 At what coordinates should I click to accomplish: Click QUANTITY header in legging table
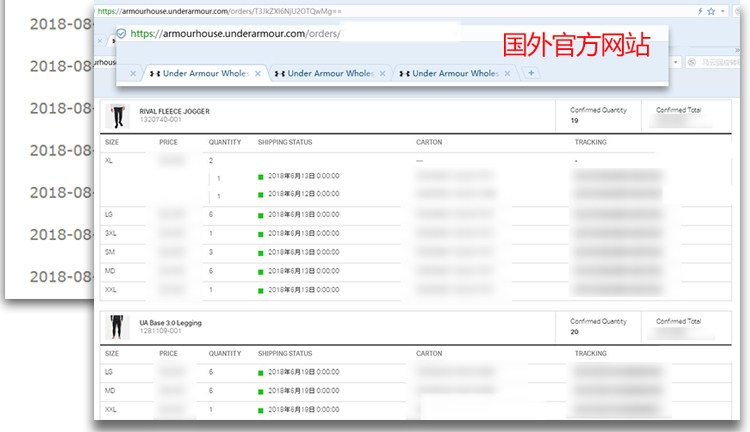[x=225, y=354]
